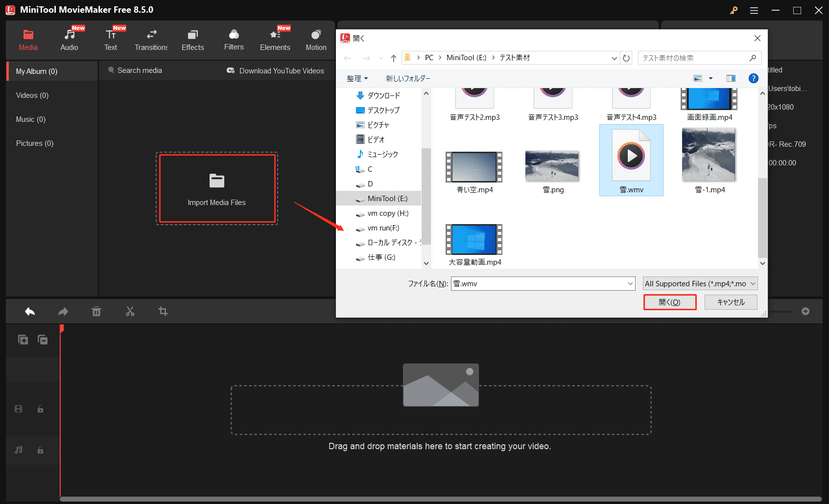The width and height of the screenshot is (829, 504).
Task: Click the Undo arrow icon
Action: point(29,311)
